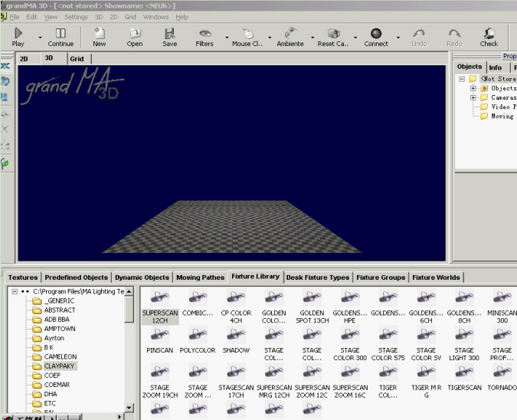Click the Play toolbar button
The image size is (517, 420).
click(18, 37)
